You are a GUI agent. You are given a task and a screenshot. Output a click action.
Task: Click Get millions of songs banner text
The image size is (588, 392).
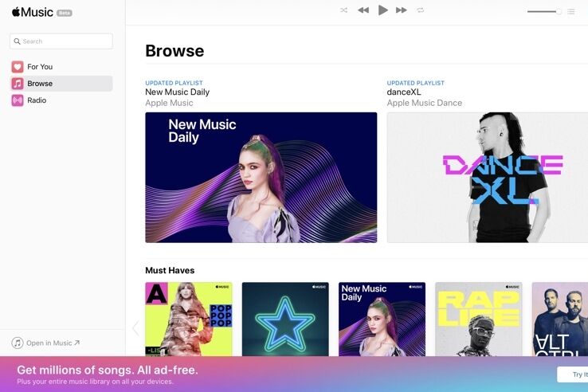108,370
